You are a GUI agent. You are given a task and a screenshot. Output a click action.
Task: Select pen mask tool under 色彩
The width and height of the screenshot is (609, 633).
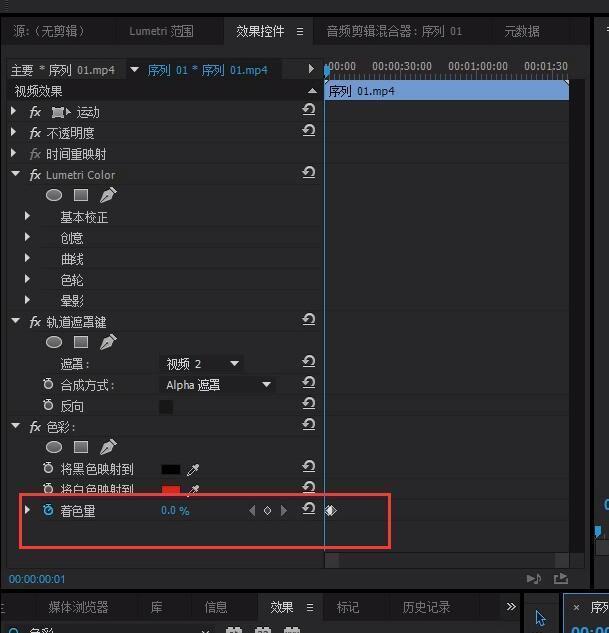pos(108,447)
